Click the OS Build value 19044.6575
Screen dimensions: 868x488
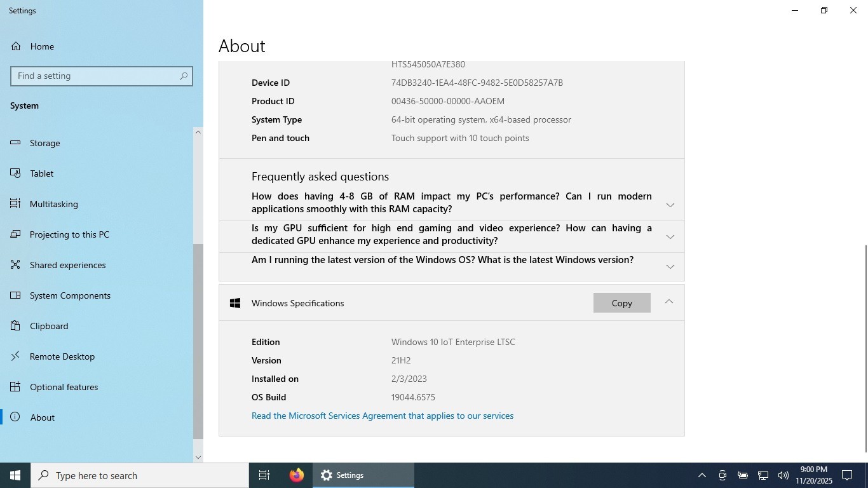413,397
